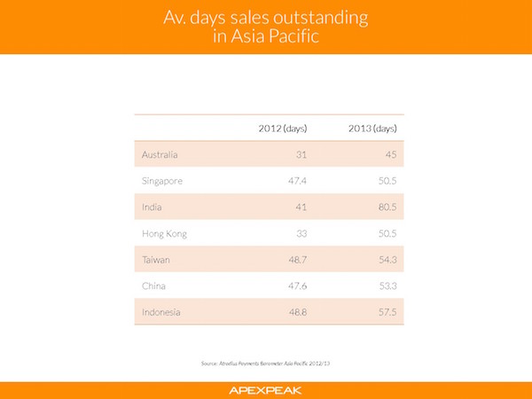532x399 pixels.
Task: Click the APEXPEAK logo in footer
Action: pos(265,390)
